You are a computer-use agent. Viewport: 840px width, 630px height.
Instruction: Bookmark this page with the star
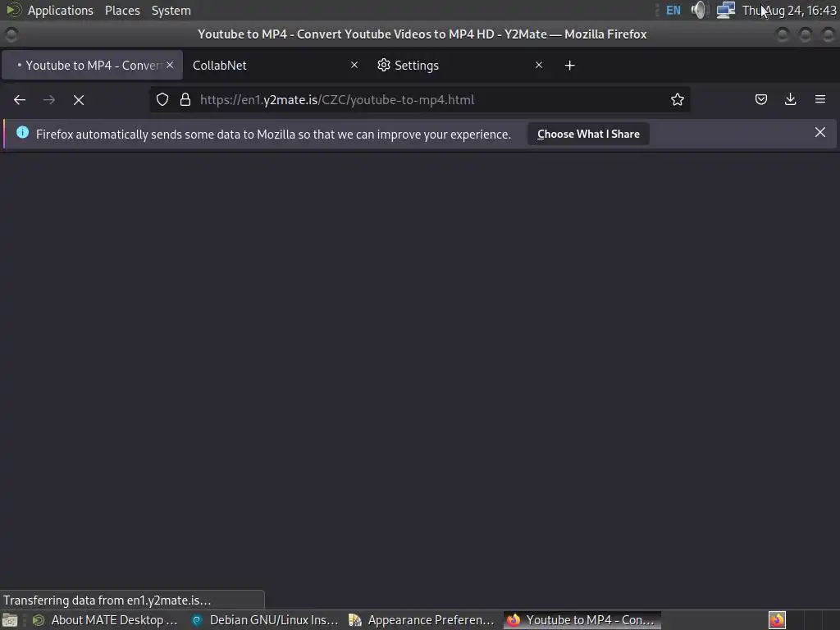pyautogui.click(x=678, y=99)
